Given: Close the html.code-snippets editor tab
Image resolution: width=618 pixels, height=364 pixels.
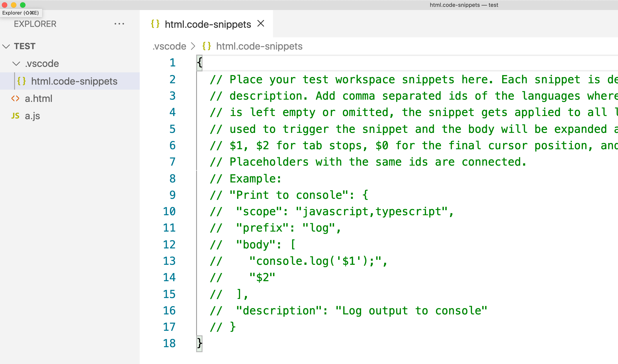Looking at the screenshot, I should click(x=261, y=24).
